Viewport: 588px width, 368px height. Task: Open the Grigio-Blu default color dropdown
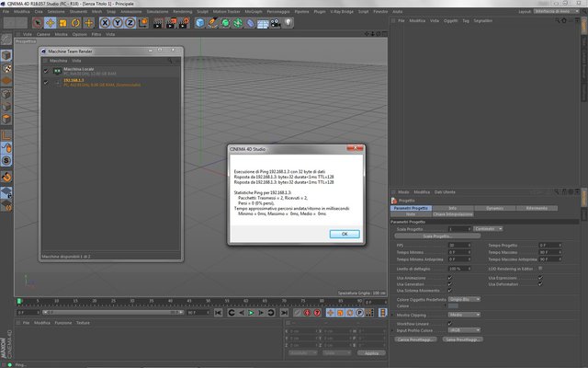[464, 299]
